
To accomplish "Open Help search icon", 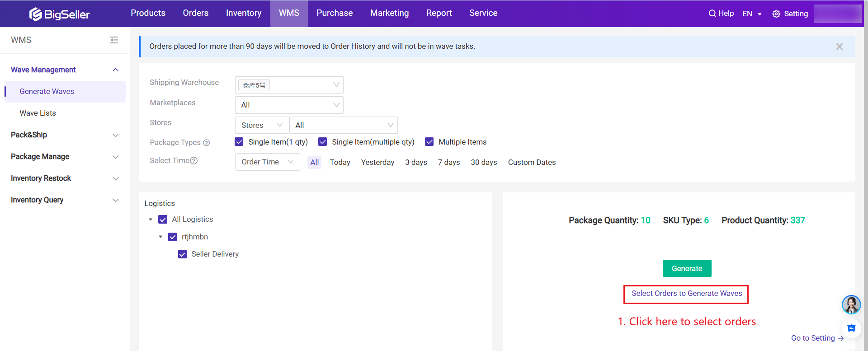I will pyautogui.click(x=712, y=14).
